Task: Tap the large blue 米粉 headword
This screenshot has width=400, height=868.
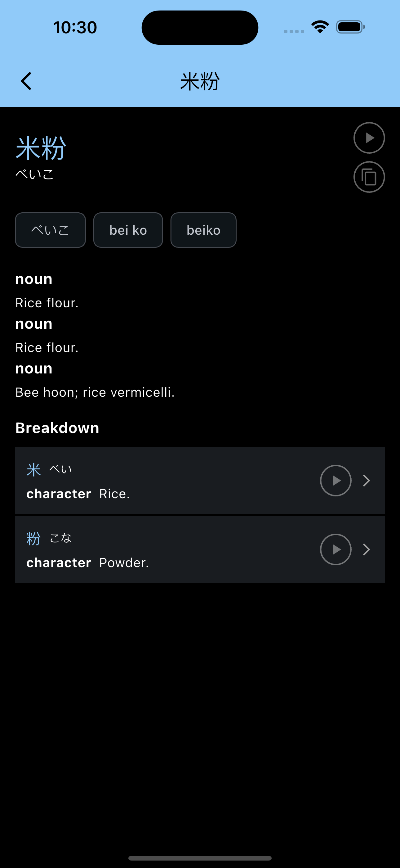Action: tap(41, 148)
